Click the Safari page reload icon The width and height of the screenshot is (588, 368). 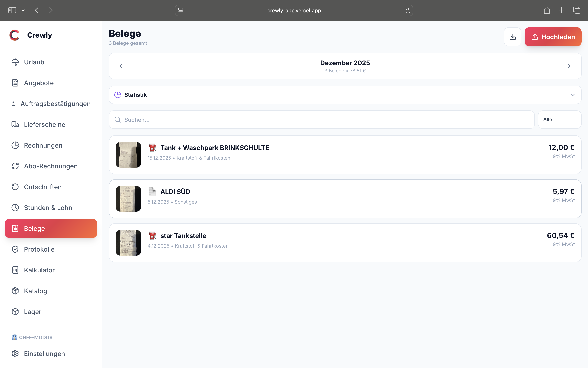point(408,10)
